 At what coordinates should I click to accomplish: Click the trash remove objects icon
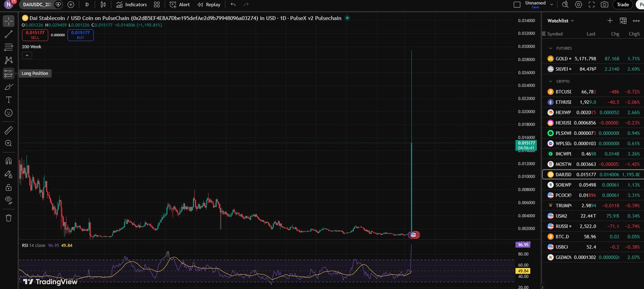[9, 218]
